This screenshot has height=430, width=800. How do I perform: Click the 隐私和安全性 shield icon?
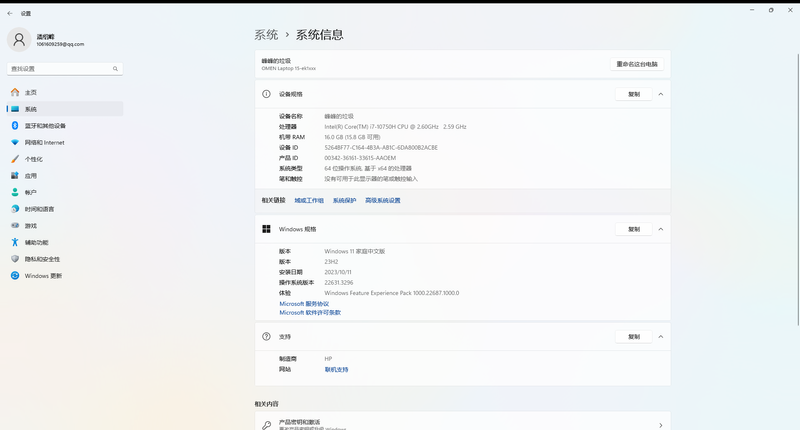(14, 259)
